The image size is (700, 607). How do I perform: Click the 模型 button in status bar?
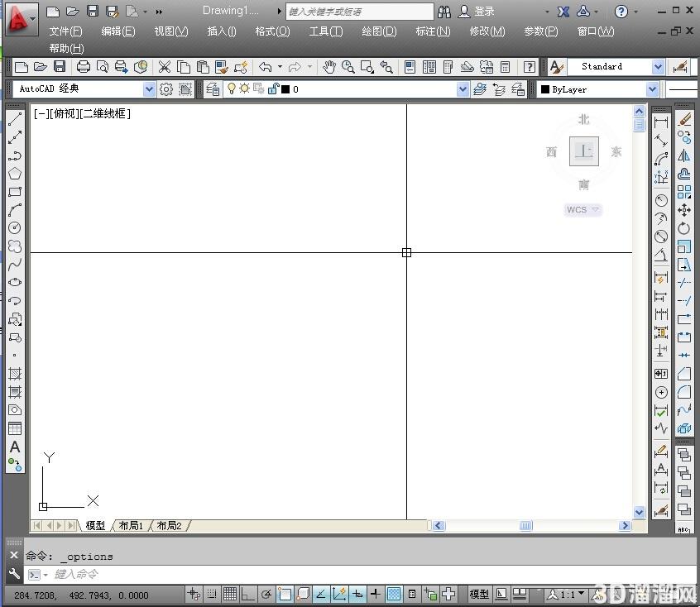tap(479, 594)
